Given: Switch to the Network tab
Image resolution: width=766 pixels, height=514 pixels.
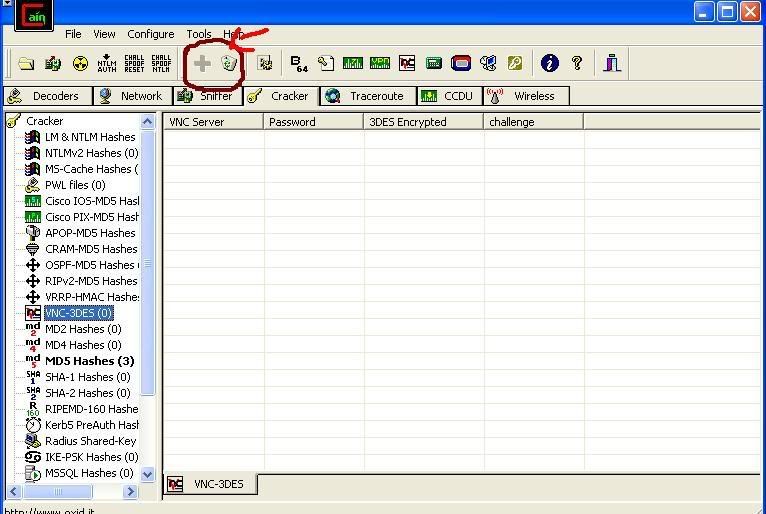Looking at the screenshot, I should (133, 96).
